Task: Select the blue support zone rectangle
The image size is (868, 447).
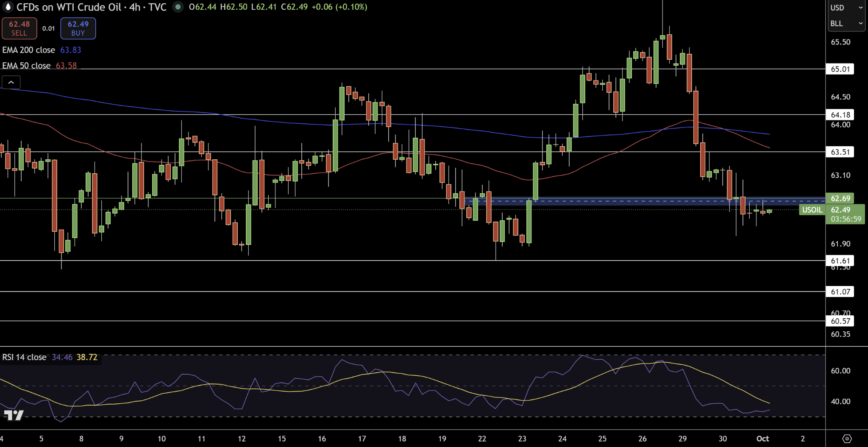Action: (636, 202)
